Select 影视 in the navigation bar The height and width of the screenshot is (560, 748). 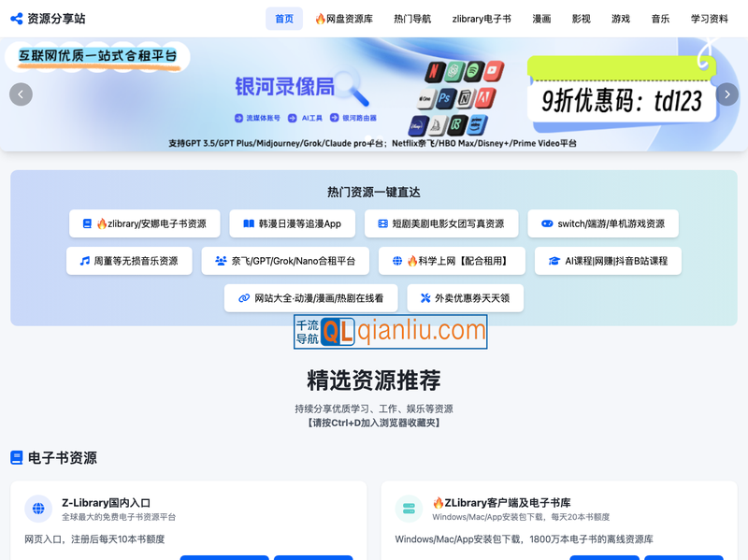[x=582, y=17]
